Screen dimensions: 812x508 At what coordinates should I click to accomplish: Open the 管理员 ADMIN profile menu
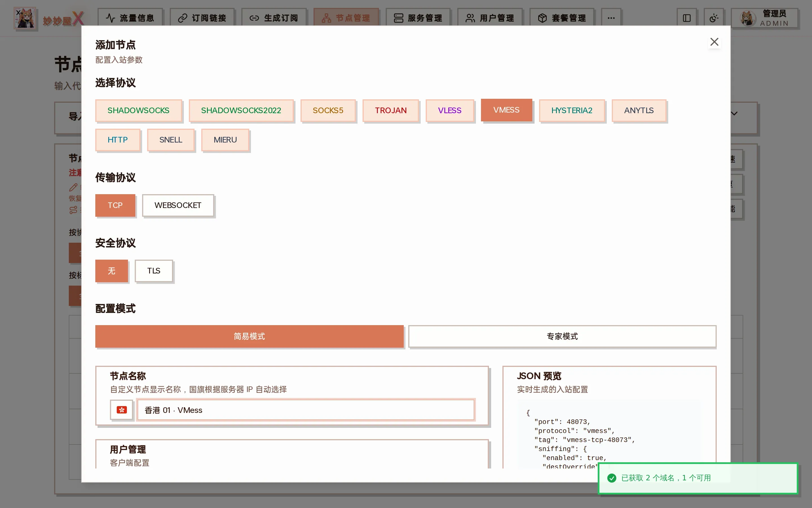coord(765,18)
